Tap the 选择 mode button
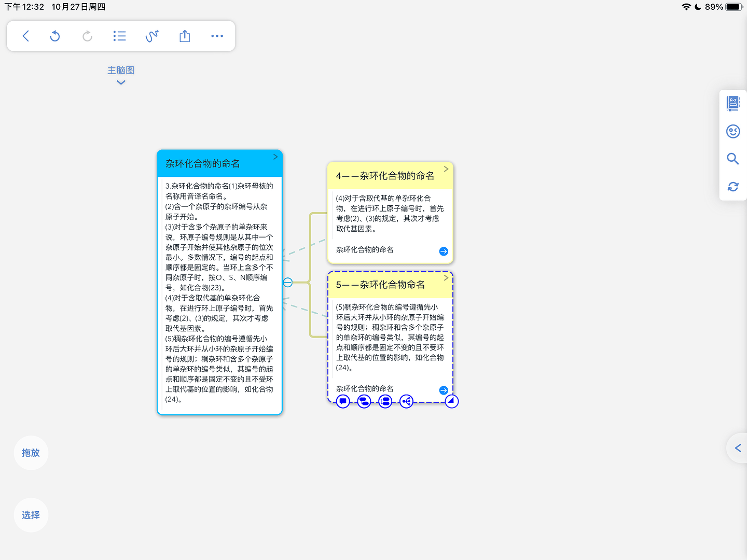 31,515
